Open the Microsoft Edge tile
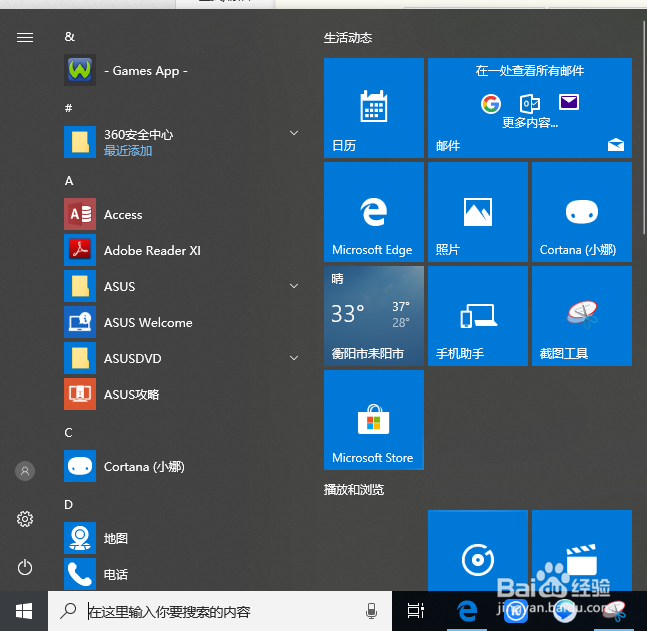Viewport: 647px width, 631px height. tap(374, 212)
